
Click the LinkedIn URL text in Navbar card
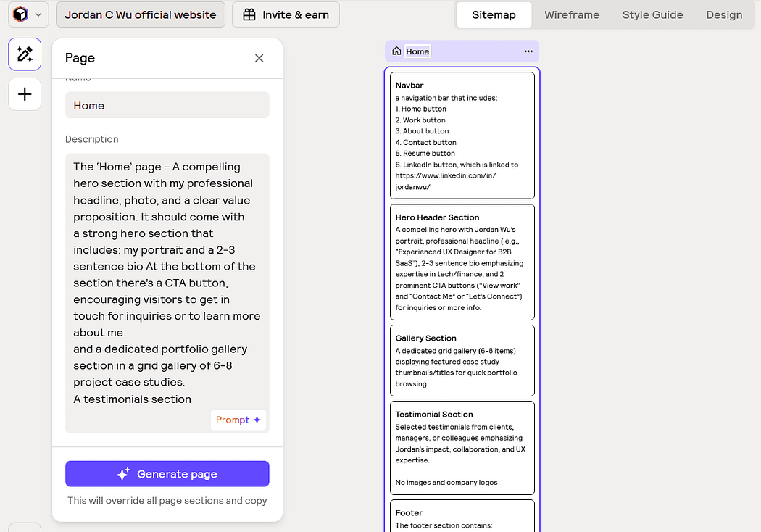pos(445,181)
